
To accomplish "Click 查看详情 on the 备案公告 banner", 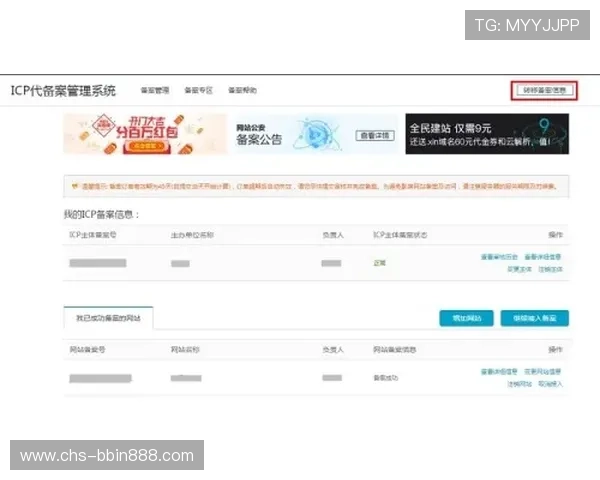I will (375, 136).
